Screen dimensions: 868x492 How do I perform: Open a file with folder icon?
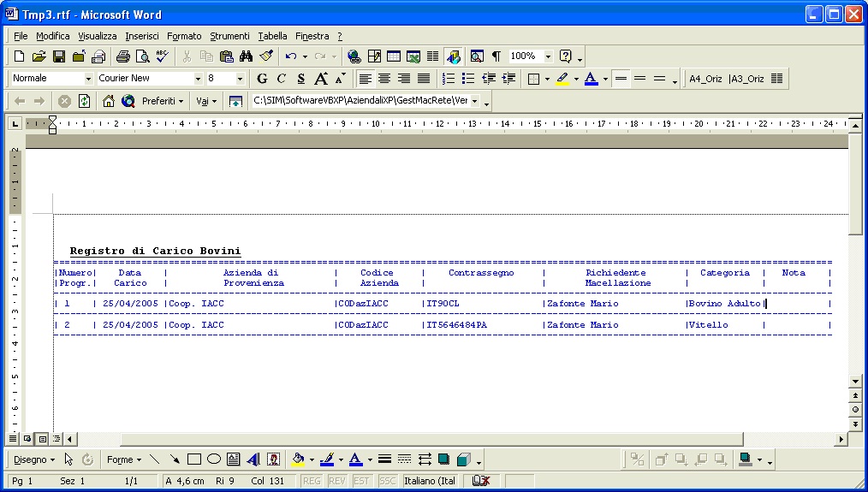click(x=39, y=56)
